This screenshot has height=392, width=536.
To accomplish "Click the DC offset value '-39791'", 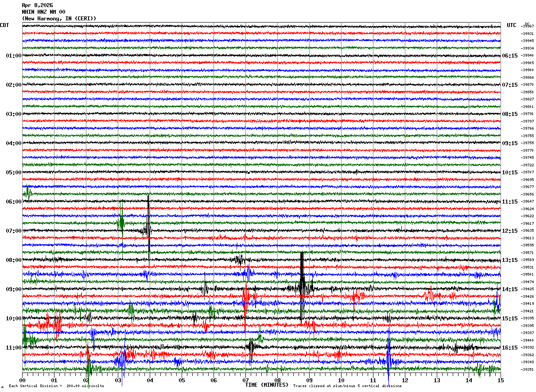I will pos(528,114).
